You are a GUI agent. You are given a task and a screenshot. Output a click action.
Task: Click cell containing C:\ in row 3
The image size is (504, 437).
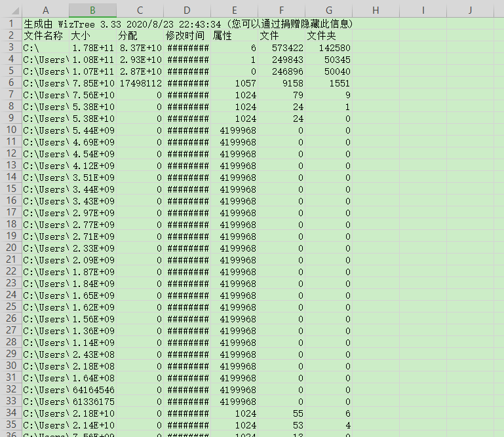point(46,48)
